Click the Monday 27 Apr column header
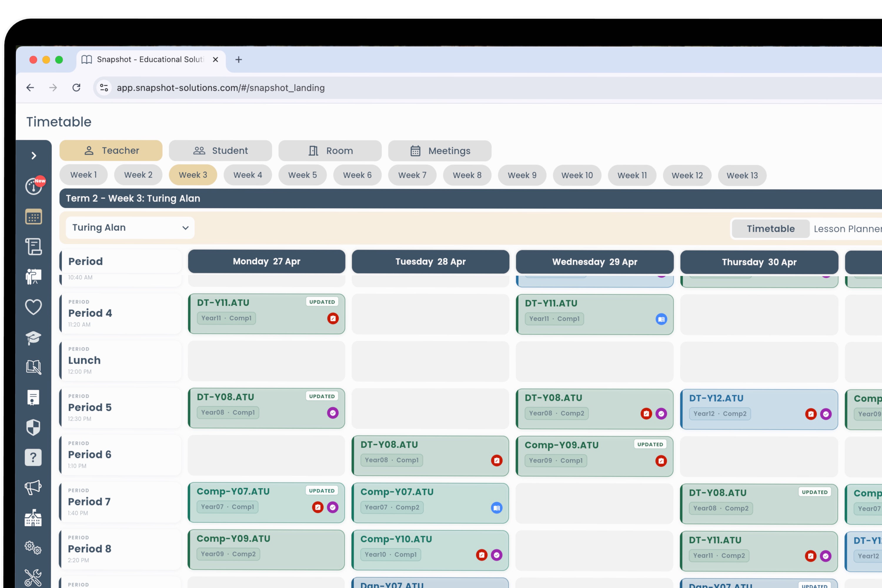Screen dimensions: 882x588 [x=267, y=261]
